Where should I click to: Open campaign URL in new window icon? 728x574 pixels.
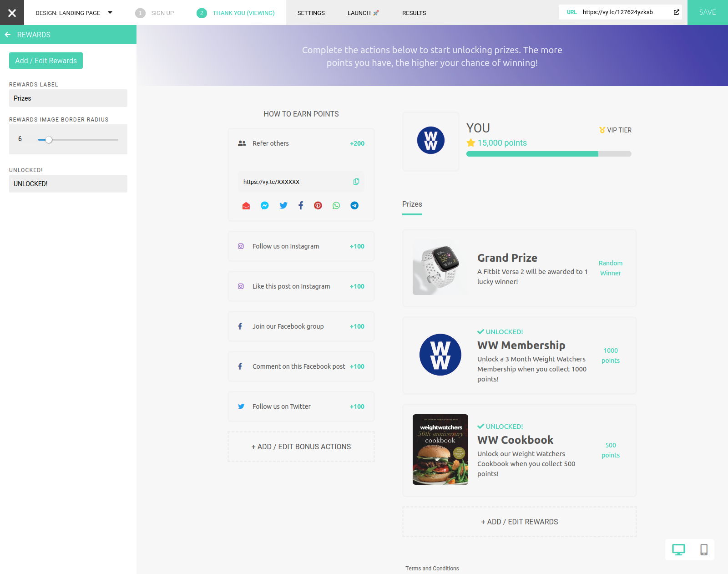677,12
